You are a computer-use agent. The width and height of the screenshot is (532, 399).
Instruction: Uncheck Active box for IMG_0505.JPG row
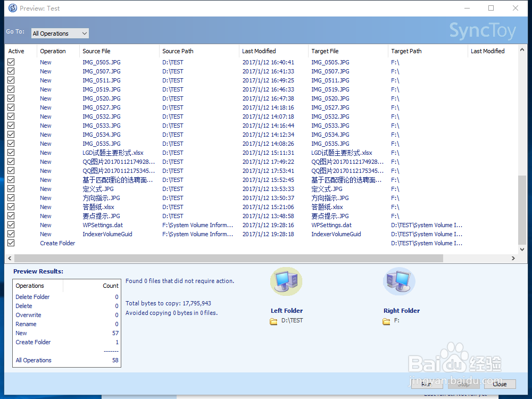tap(11, 62)
